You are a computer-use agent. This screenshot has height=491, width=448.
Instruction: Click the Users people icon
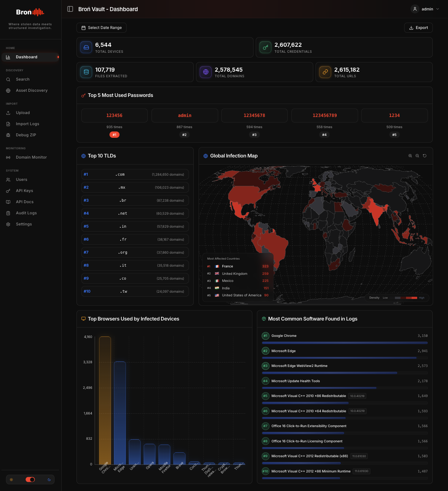pyautogui.click(x=8, y=180)
